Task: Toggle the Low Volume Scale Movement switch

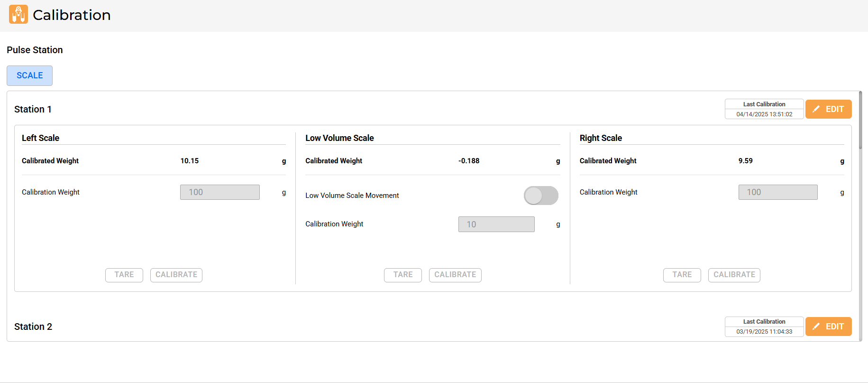Action: point(540,196)
